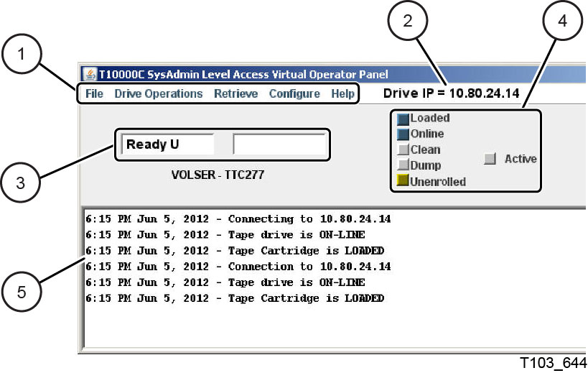The image size is (588, 373).
Task: Click the 'Connecting to 10.80.24.14' log line
Action: (238, 218)
